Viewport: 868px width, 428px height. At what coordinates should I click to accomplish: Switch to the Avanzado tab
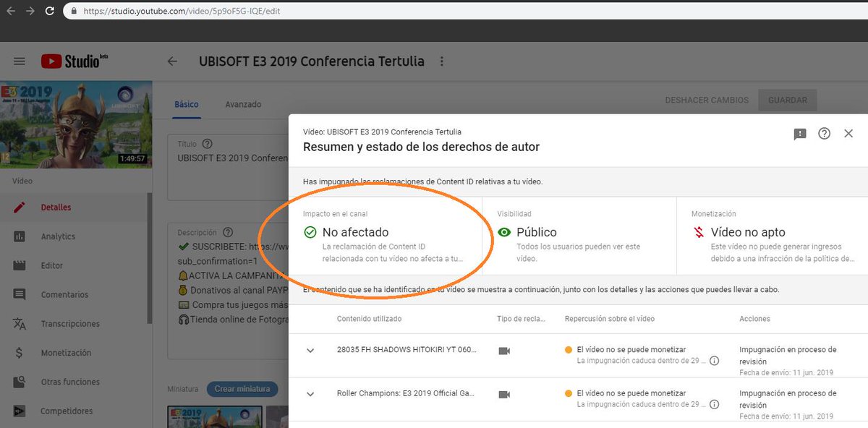click(x=243, y=104)
